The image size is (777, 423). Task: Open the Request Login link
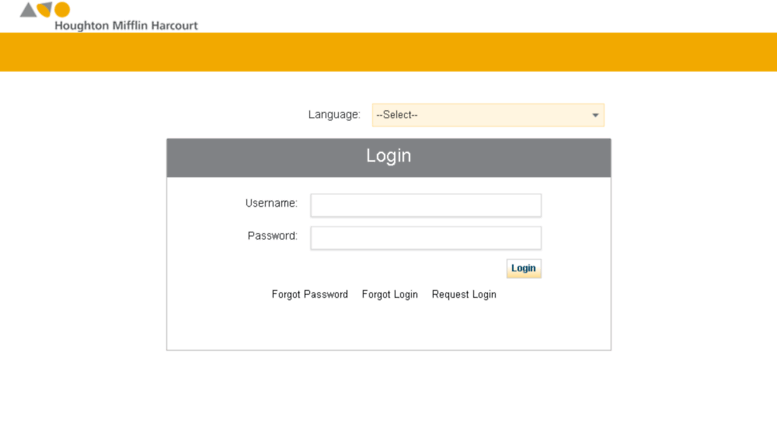pos(464,294)
